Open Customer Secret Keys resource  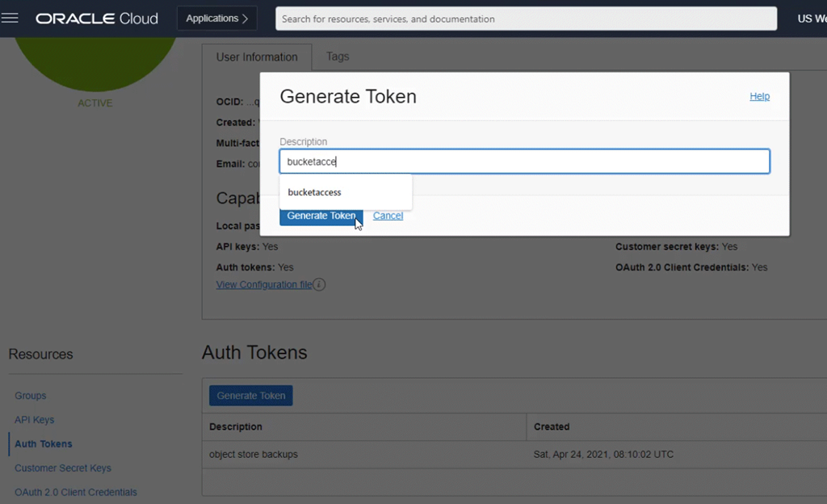click(x=63, y=468)
